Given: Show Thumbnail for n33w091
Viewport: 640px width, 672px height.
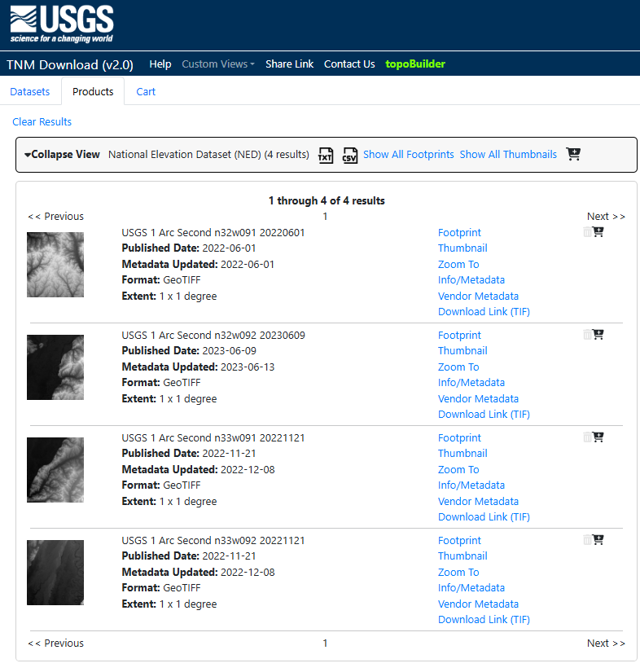Looking at the screenshot, I should [x=462, y=454].
